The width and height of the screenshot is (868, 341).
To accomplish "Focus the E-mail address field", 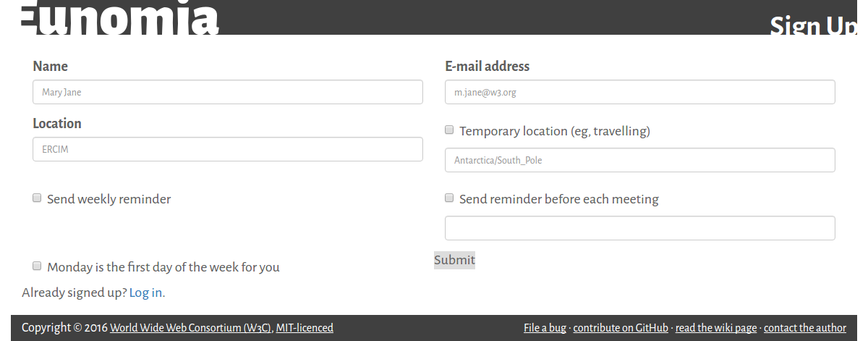I will 639,92.
